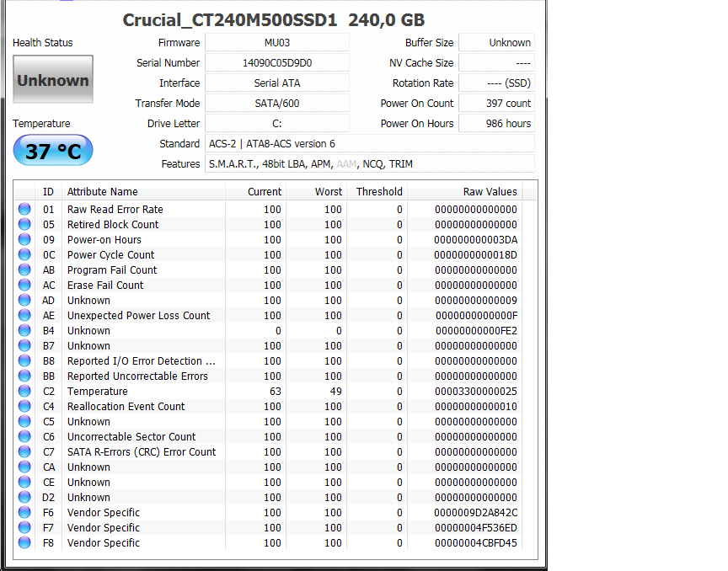728x571 pixels.
Task: Click the Crucial_CT240M500SSD1 240,0 GB title
Action: pos(274,20)
